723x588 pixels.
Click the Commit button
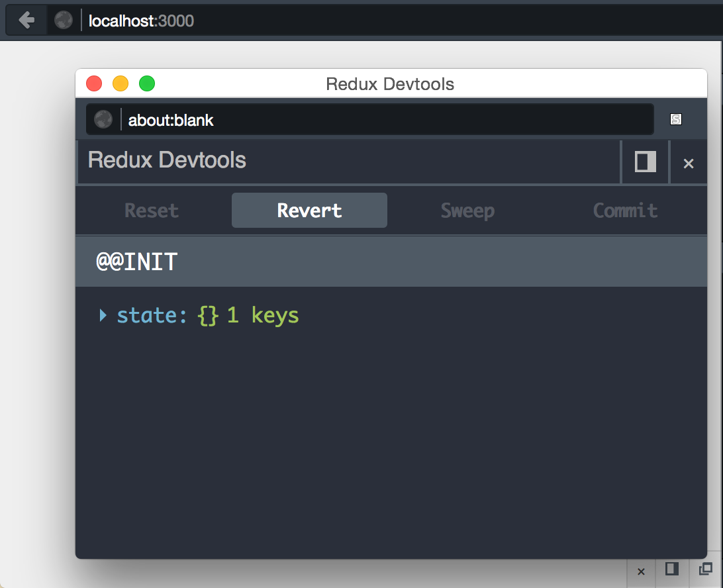(625, 211)
